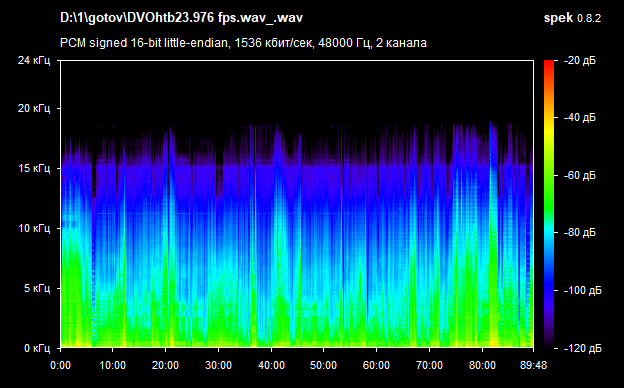Click the 10:00 time axis marker
Screen dimensions: 624x388
pos(113,365)
